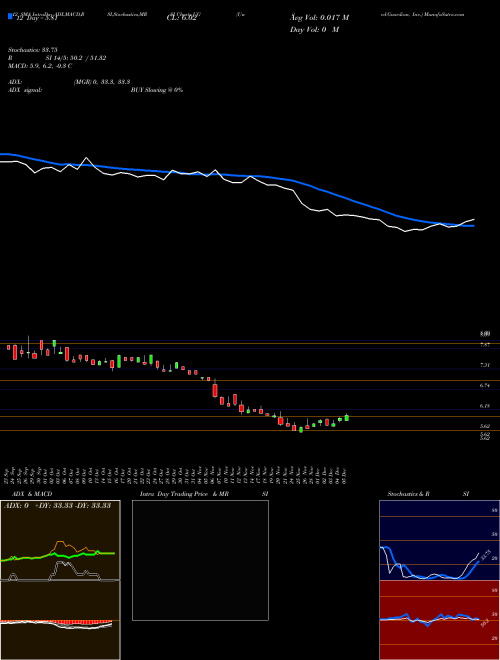Click the orange ADX line peak
The image size is (500, 660).
coord(60,542)
